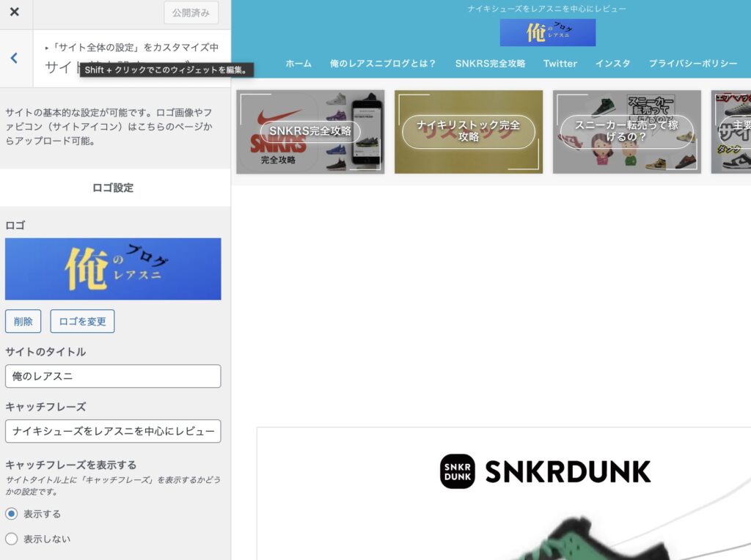Open the SNKRS完全攻略 featured card
Viewport: 751px width, 560px height.
click(310, 132)
